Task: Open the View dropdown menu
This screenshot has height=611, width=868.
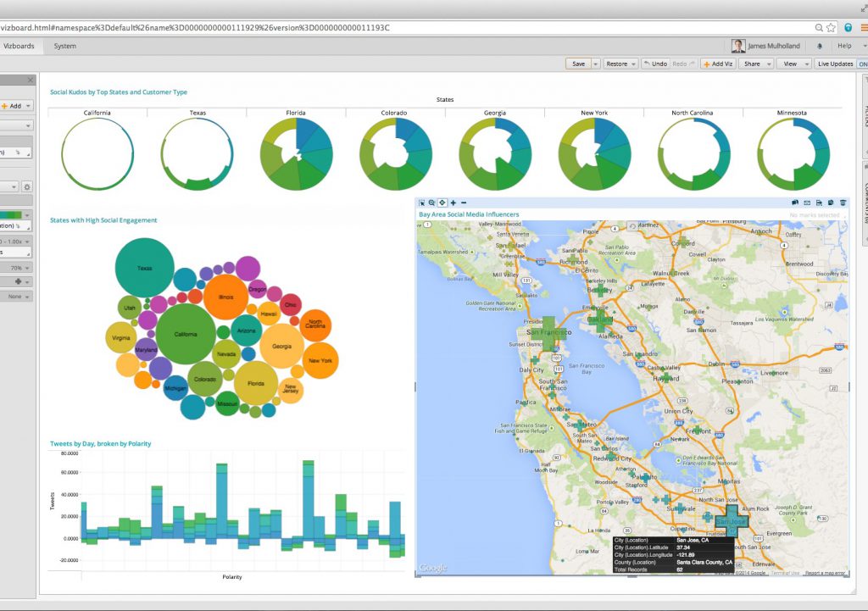Action: [x=794, y=64]
